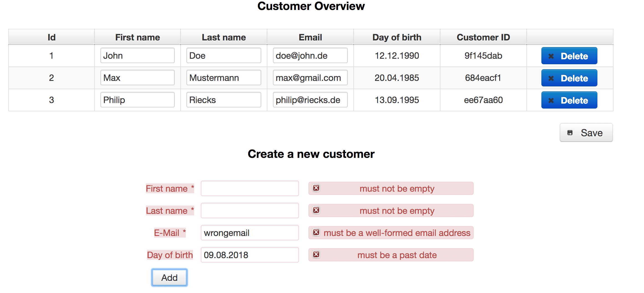This screenshot has height=293, width=644.
Task: Click the X icon in John's Delete button
Action: [551, 56]
